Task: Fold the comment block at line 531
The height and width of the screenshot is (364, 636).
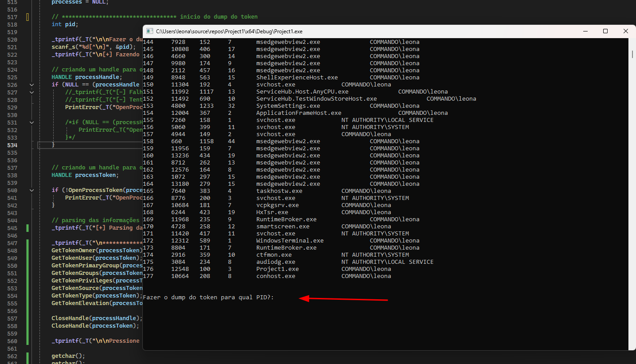Action: point(31,122)
